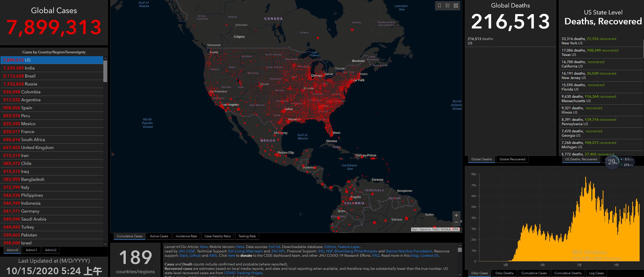The image size is (644, 277).
Task: Select Brazil row in cases list
Action: [x=30, y=76]
